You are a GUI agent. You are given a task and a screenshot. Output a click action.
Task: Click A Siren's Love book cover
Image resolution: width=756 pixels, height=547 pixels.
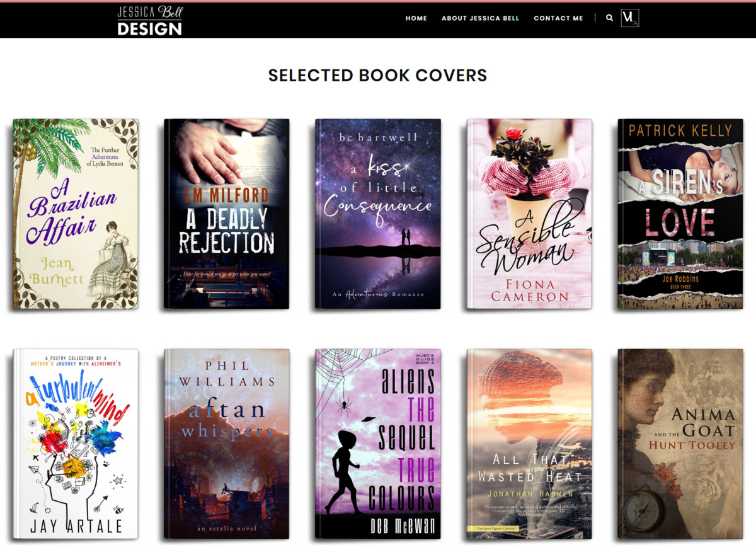pos(680,213)
